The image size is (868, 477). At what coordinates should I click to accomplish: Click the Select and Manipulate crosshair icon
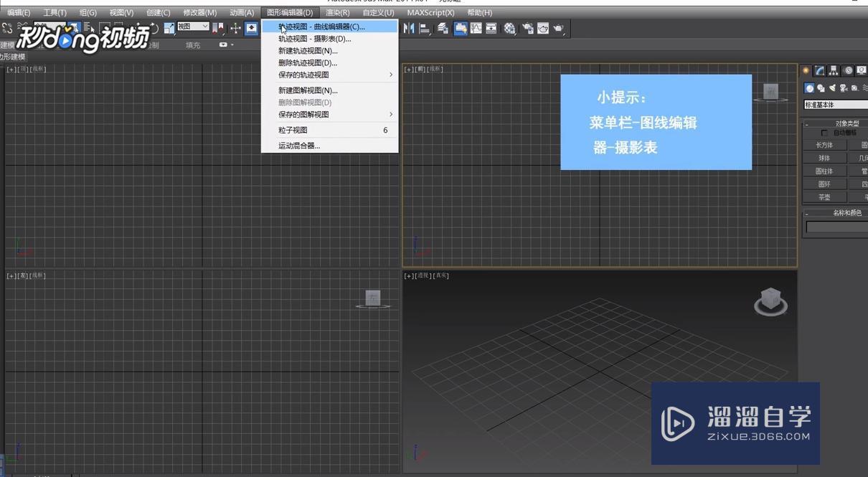(235, 28)
